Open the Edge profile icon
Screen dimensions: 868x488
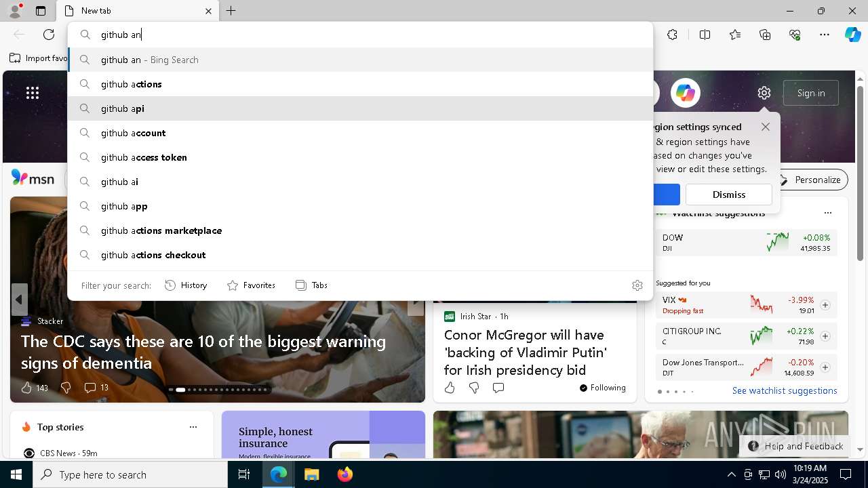14,11
